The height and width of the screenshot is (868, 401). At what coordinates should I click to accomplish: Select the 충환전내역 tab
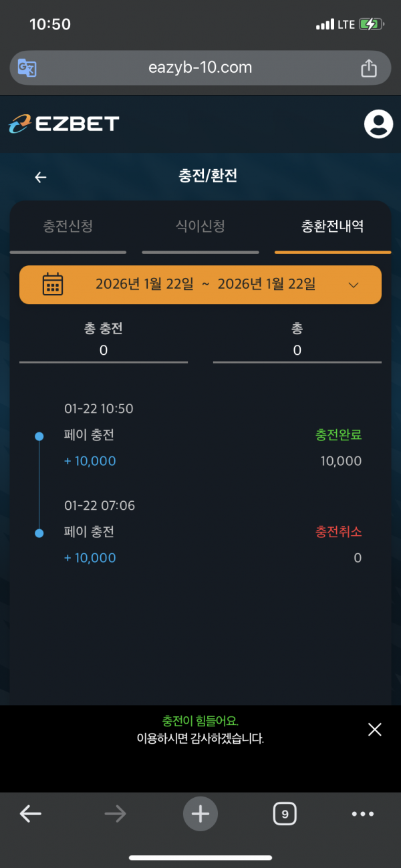coord(333,227)
